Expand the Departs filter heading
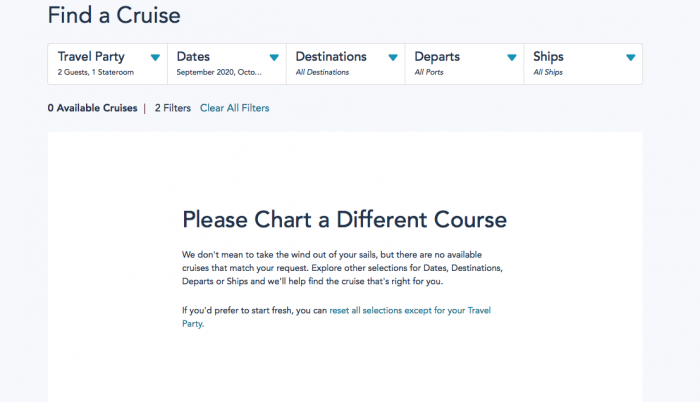Image resolution: width=700 pixels, height=402 pixels. [438, 57]
